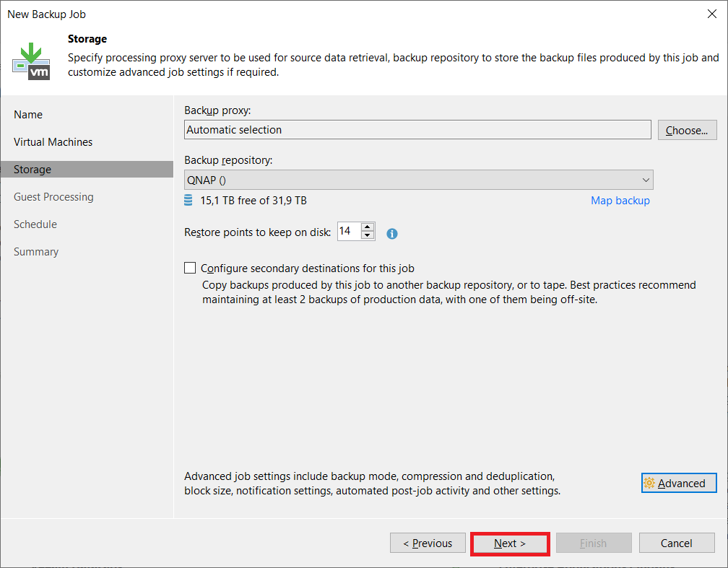Select the Schedule step in sidebar
Screen dimensions: 728x568
pos(35,224)
